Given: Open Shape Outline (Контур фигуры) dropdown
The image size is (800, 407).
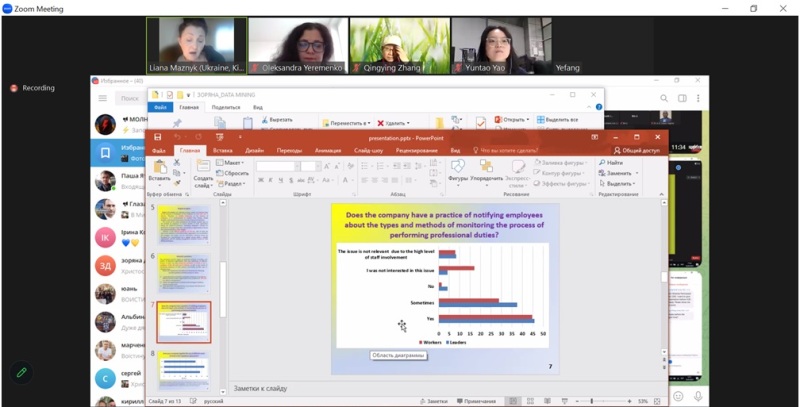Looking at the screenshot, I should 560,173.
